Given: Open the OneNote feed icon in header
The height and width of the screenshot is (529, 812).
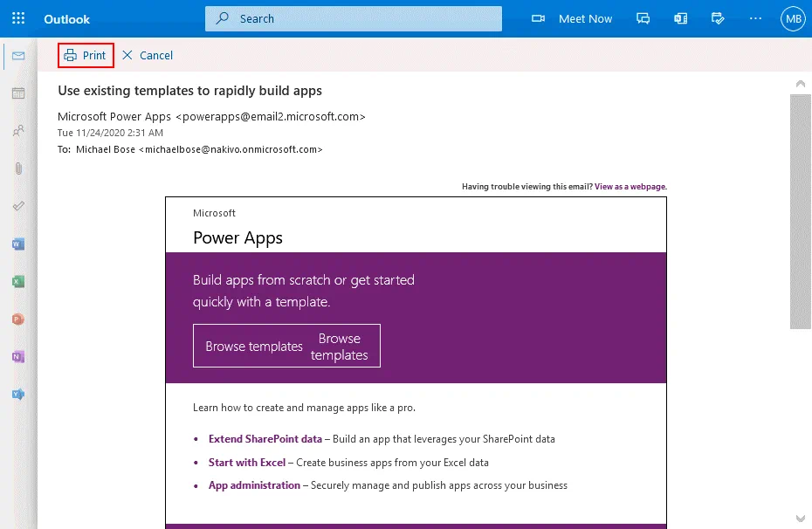Looking at the screenshot, I should [x=681, y=18].
